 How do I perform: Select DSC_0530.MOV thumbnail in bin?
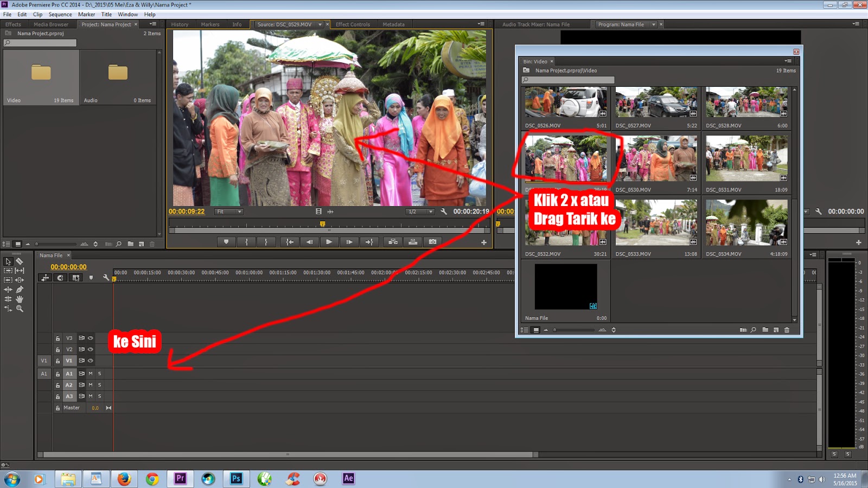coord(656,158)
